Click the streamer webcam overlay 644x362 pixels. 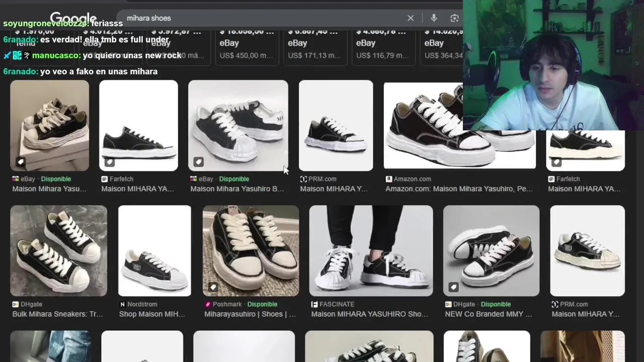pos(553,65)
